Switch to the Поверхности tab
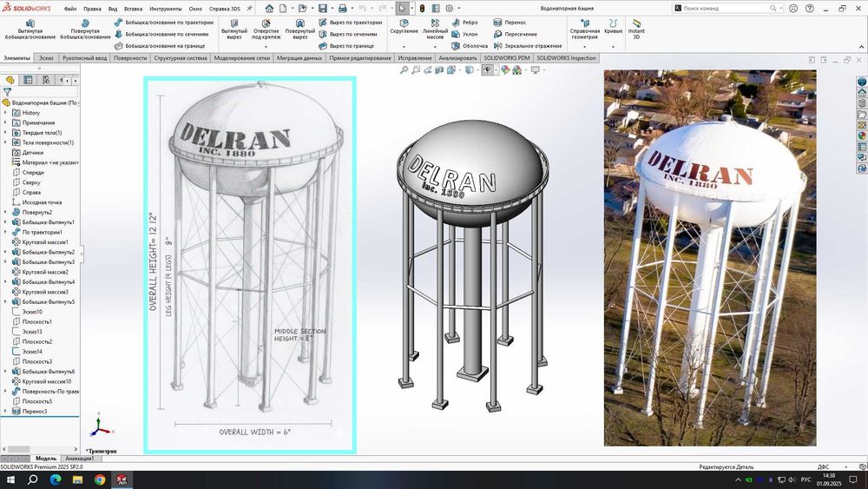Screen dimensions: 868x489 [130, 57]
